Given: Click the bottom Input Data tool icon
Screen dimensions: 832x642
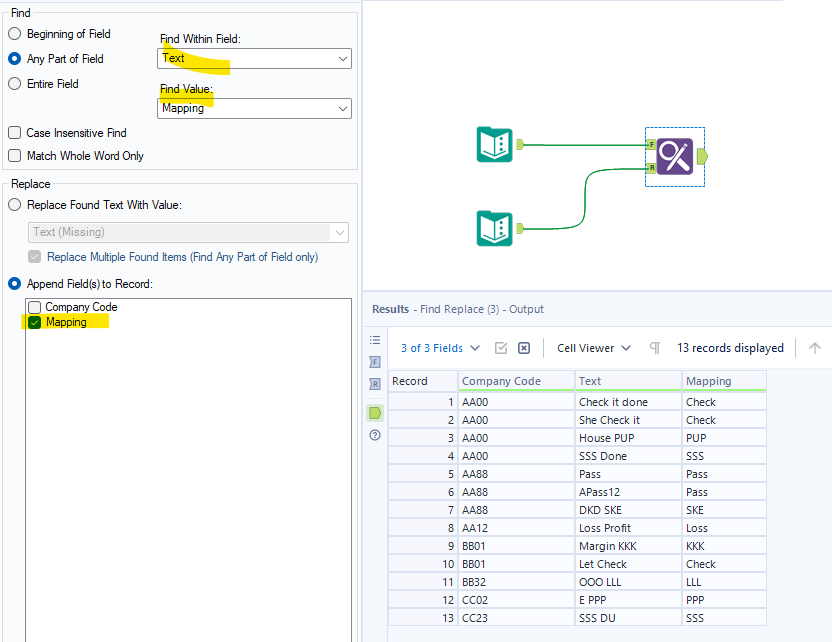Looking at the screenshot, I should (x=494, y=228).
